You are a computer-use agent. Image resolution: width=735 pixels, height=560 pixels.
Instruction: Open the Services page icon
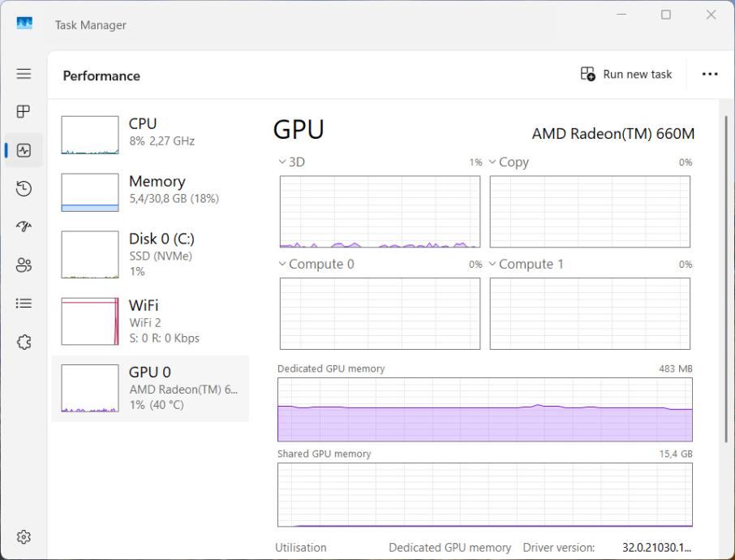click(x=24, y=342)
